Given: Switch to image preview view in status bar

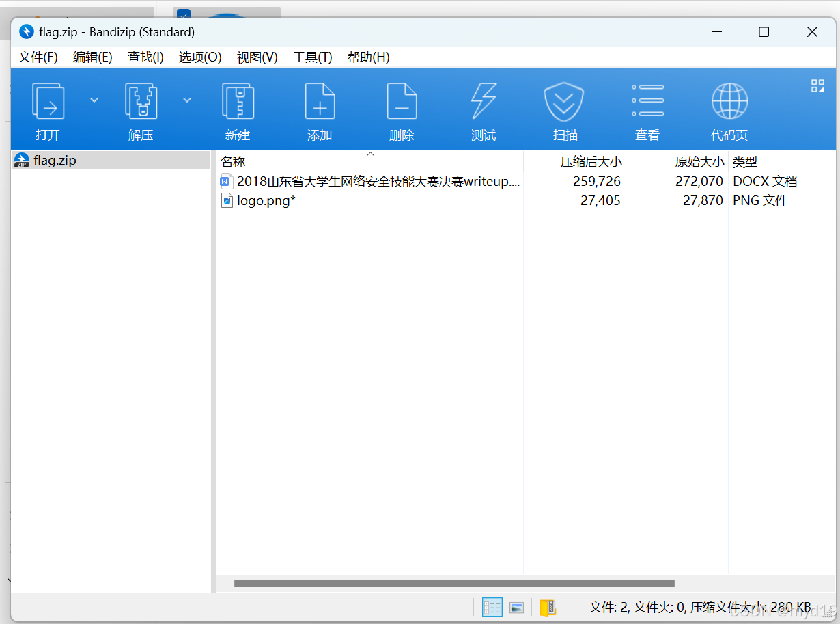Looking at the screenshot, I should (x=517, y=607).
